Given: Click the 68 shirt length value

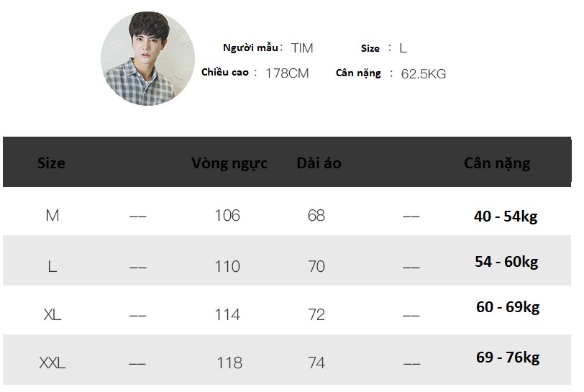Looking at the screenshot, I should [316, 215].
